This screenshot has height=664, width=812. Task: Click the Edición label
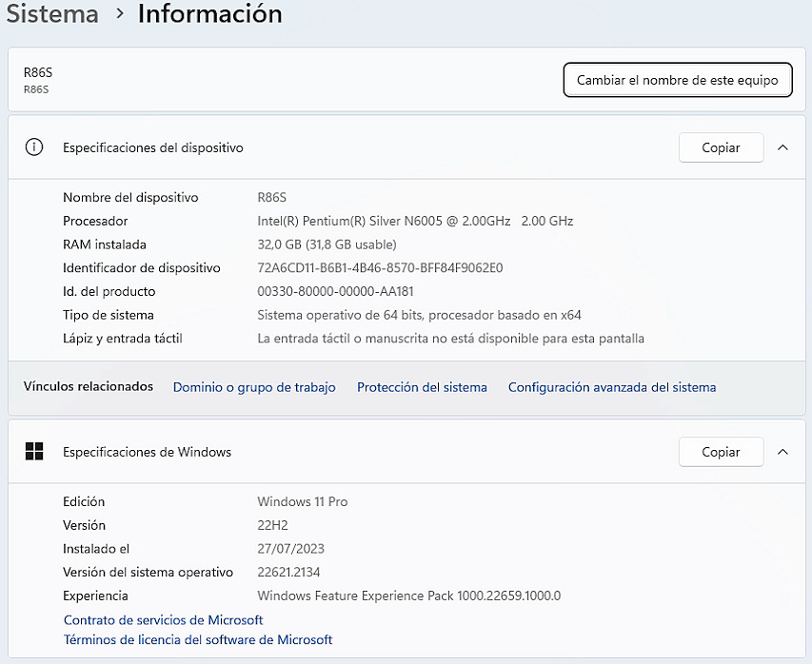tap(84, 501)
